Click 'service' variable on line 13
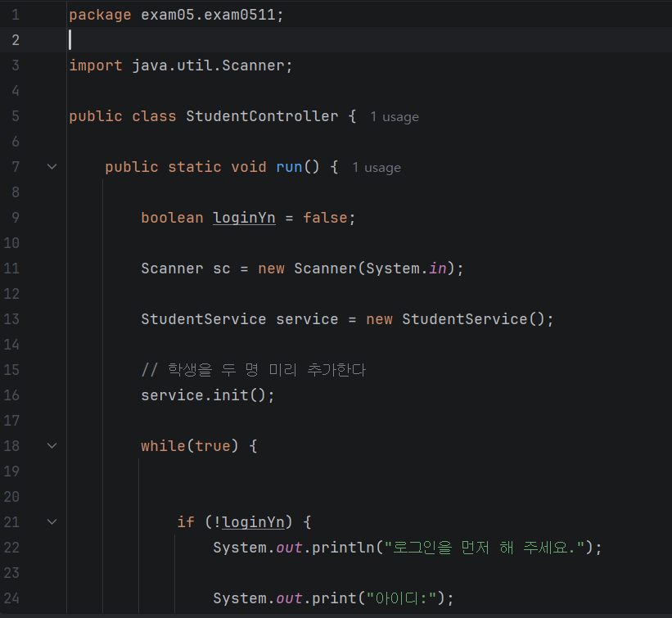The image size is (672, 618). 307,319
